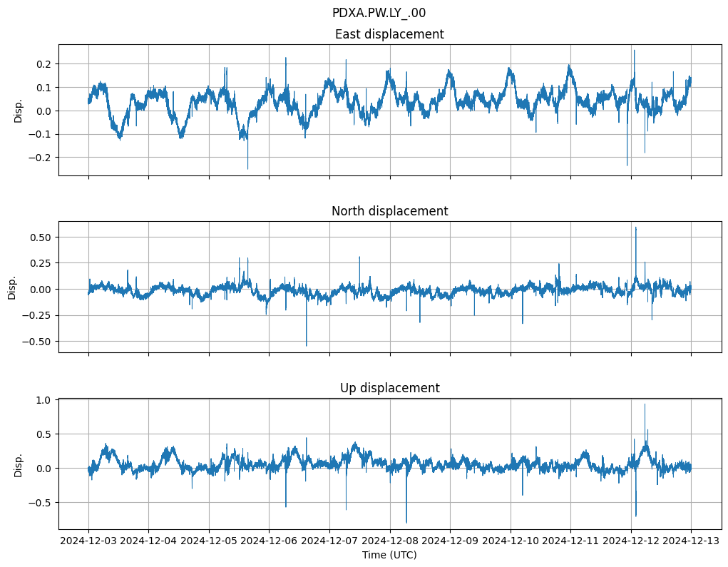This screenshot has width=728, height=567.
Task: Click the tallest positive spike in North plot
Action: tap(635, 228)
